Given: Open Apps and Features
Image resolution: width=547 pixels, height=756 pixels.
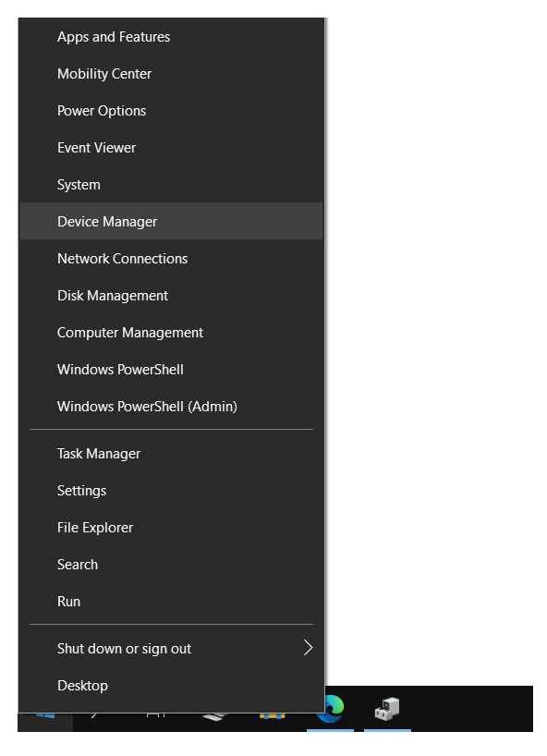Looking at the screenshot, I should coord(171,37).
